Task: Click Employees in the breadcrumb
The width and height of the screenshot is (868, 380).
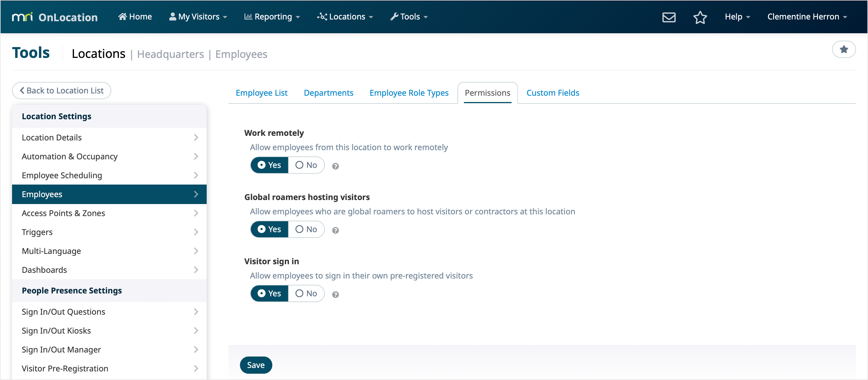Action: [241, 54]
